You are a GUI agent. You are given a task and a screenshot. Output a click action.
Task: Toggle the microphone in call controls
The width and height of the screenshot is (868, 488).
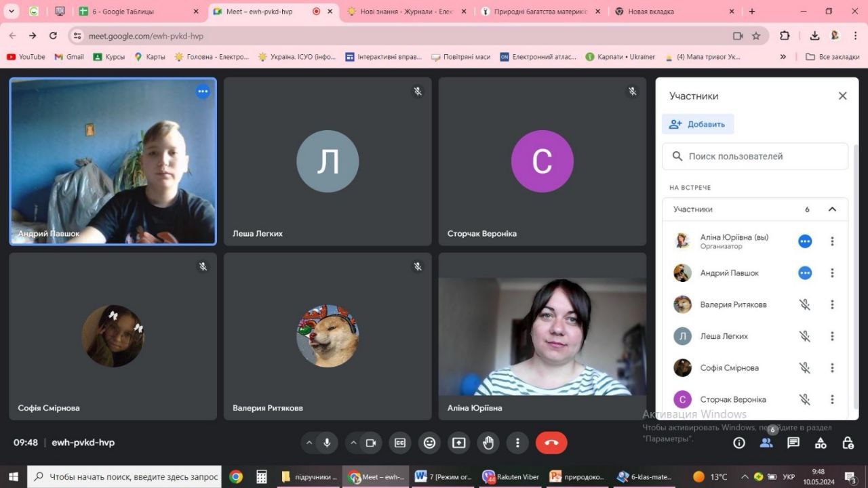coord(327,443)
